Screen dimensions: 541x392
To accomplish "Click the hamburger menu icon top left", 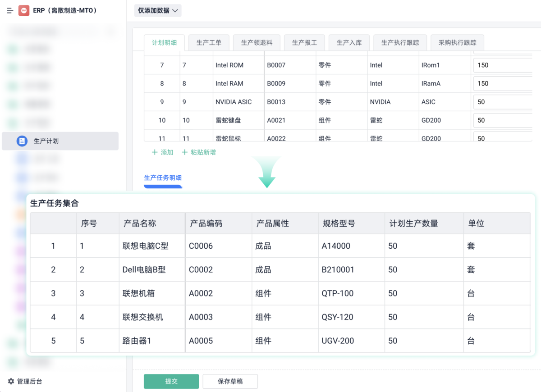I will [x=9, y=10].
